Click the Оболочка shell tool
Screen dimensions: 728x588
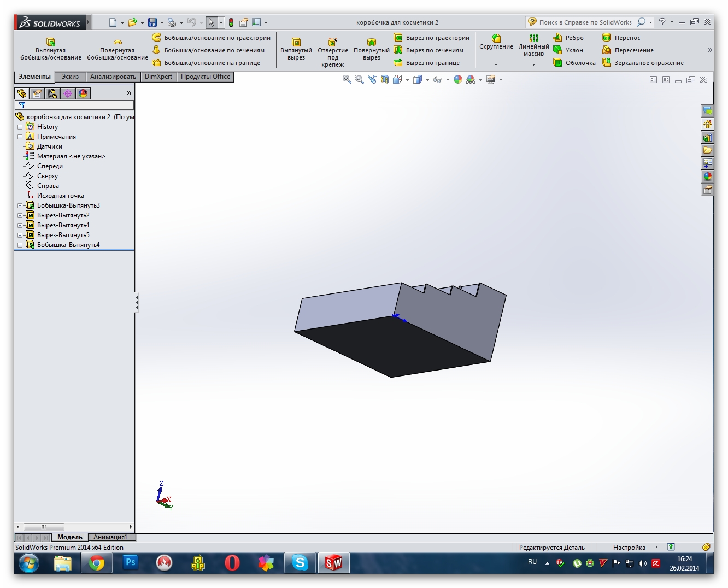574,63
